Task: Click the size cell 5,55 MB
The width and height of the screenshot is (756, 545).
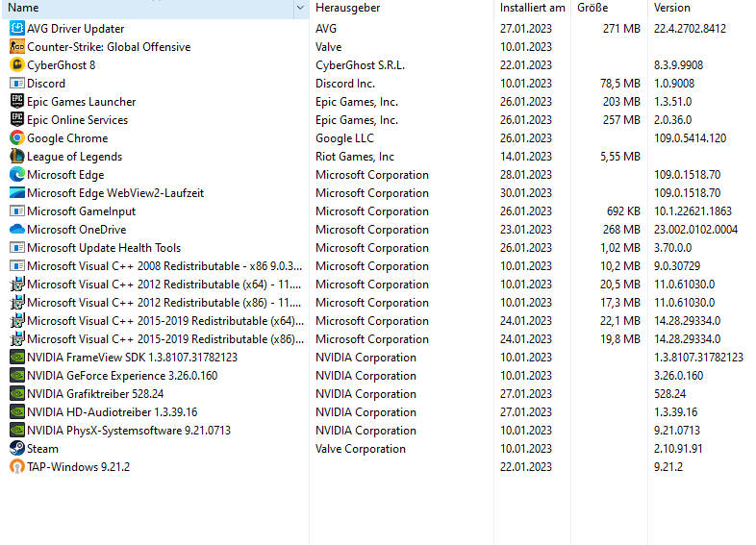Action: tap(620, 157)
